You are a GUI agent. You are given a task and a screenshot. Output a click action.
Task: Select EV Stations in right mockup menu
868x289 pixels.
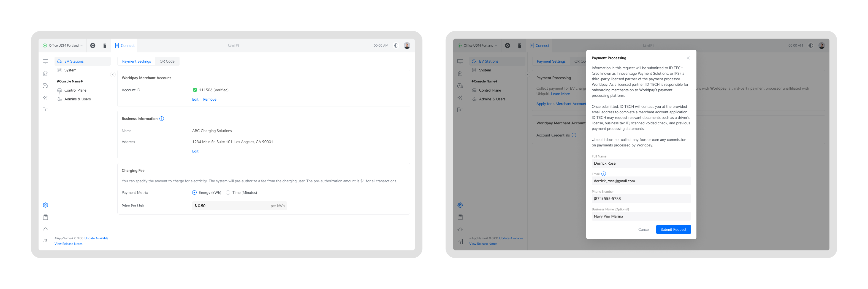tap(497, 61)
